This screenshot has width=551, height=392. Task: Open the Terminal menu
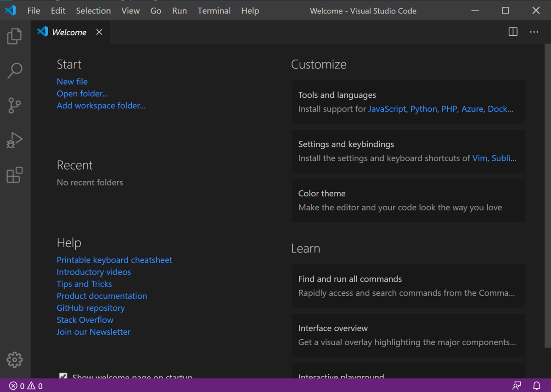tap(214, 11)
